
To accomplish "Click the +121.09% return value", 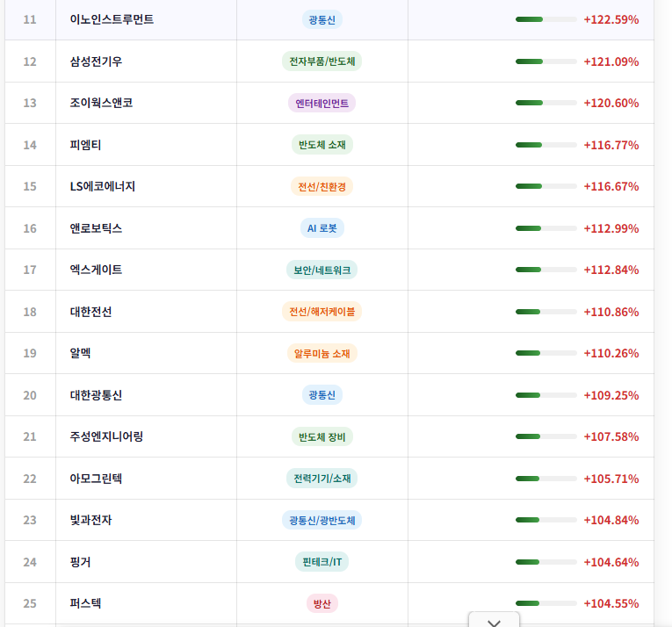I will click(611, 61).
